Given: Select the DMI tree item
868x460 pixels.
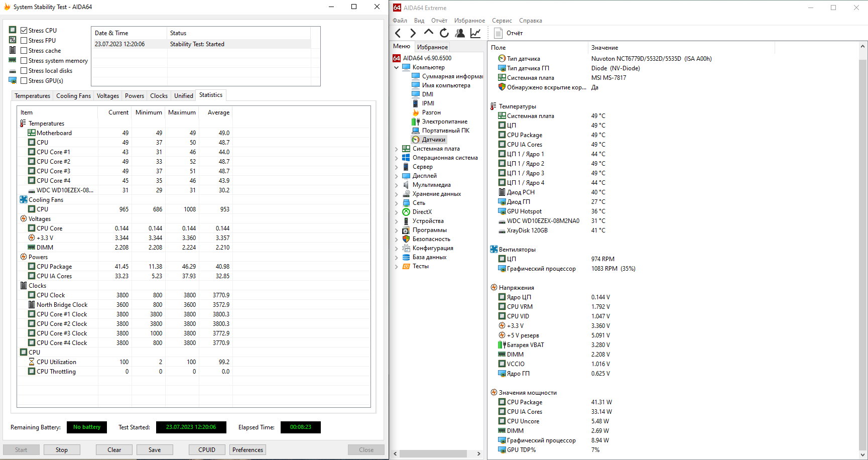Looking at the screenshot, I should pyautogui.click(x=428, y=94).
